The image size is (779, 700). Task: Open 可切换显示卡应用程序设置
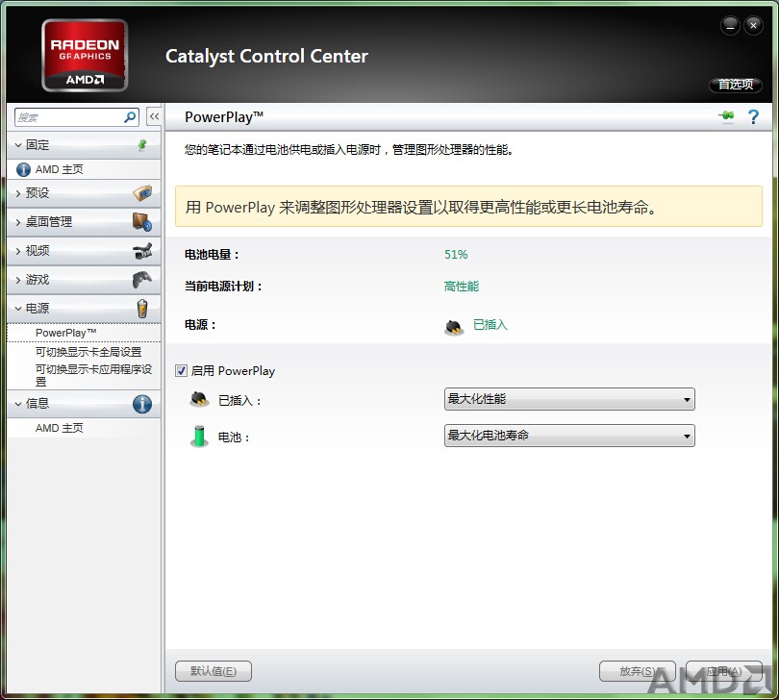pos(93,375)
